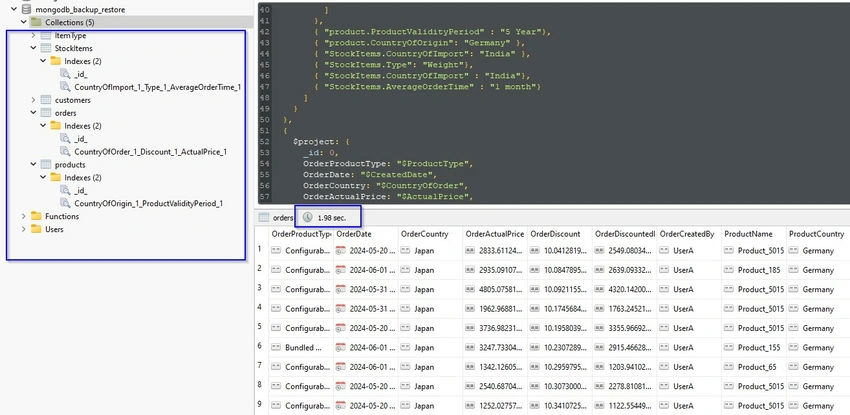Click the OrderCountry column header

(x=430, y=234)
